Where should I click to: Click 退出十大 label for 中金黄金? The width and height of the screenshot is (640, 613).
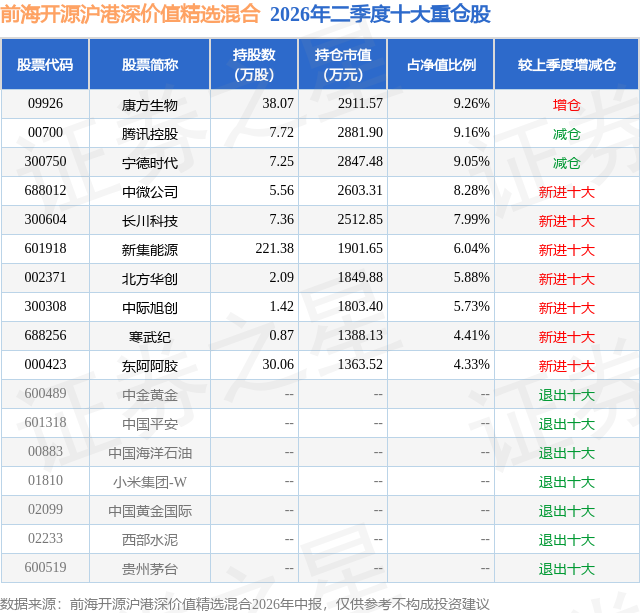pos(567,395)
